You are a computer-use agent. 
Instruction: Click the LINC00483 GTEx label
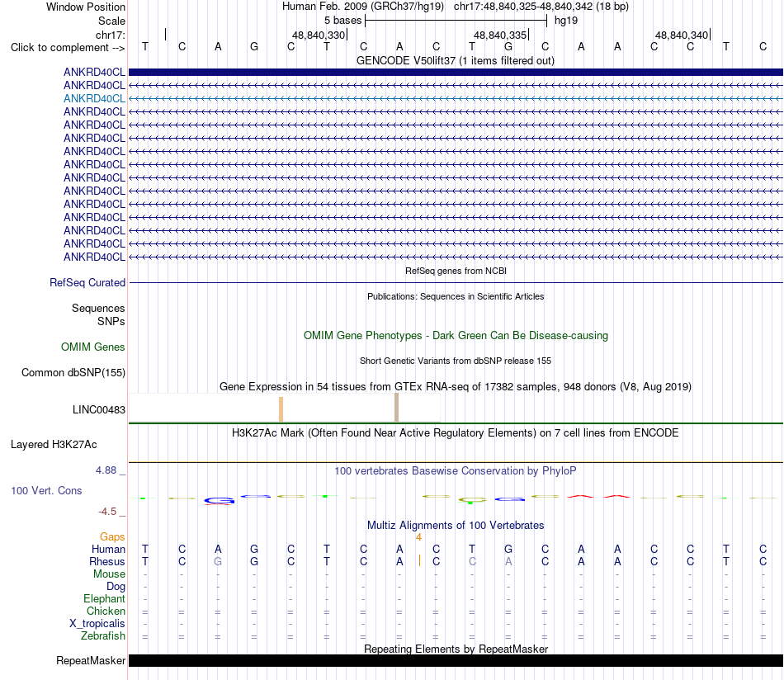pyautogui.click(x=98, y=410)
